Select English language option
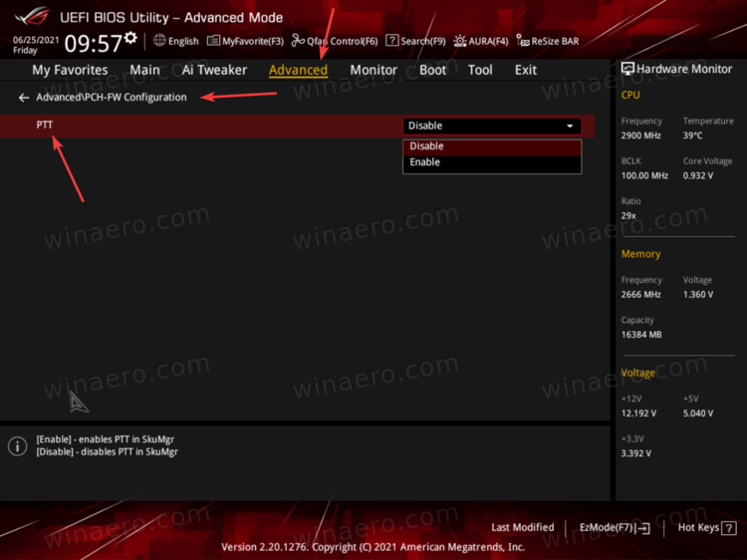This screenshot has height=560, width=747. (183, 41)
